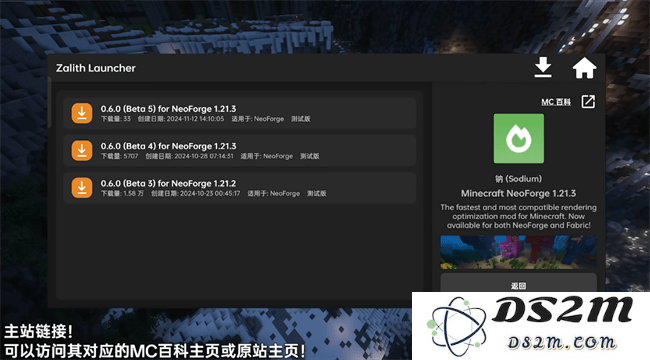This screenshot has width=650, height=360.
Task: Select the 0.6.0 (Beta 5) version title
Action: [168, 109]
